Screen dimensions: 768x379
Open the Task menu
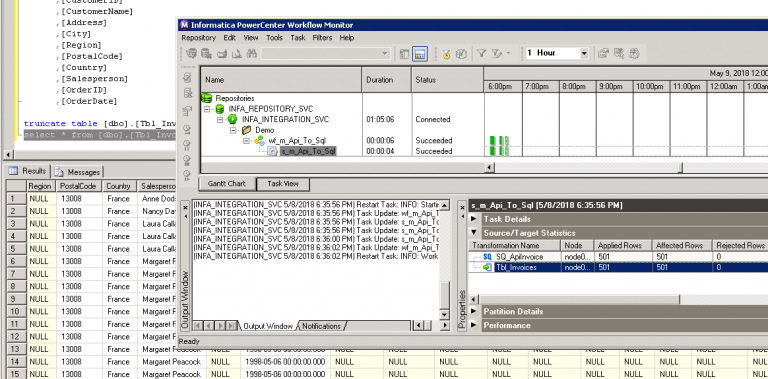point(298,38)
